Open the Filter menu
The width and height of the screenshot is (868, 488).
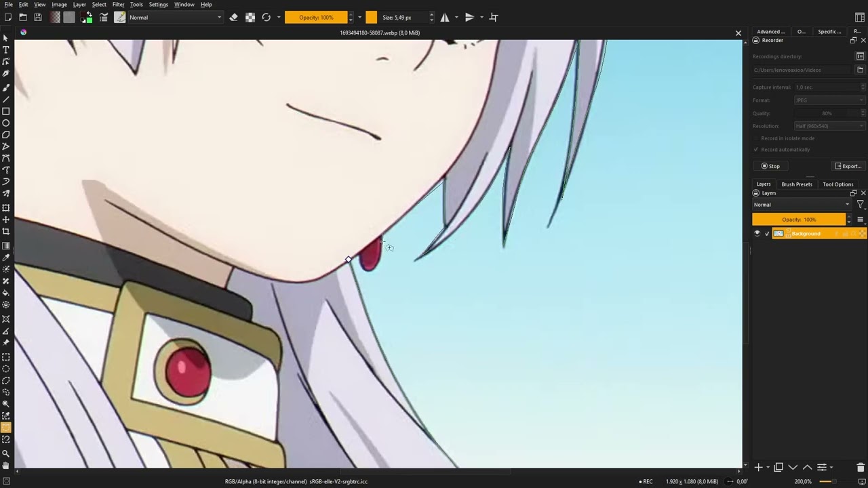coord(119,5)
